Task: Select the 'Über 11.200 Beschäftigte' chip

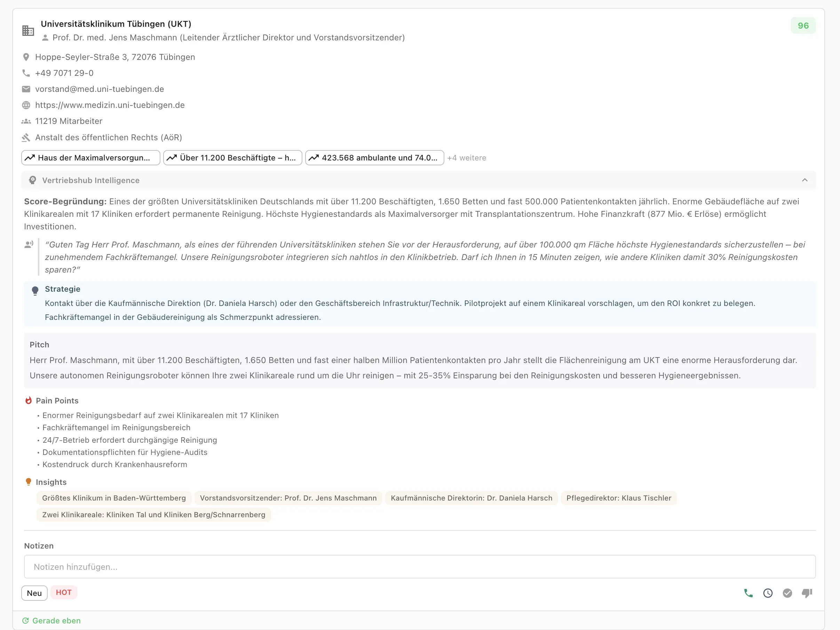Action: [232, 158]
